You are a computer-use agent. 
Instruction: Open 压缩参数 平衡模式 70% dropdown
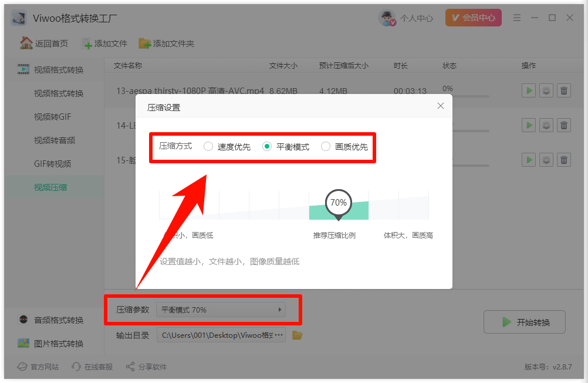(x=221, y=310)
